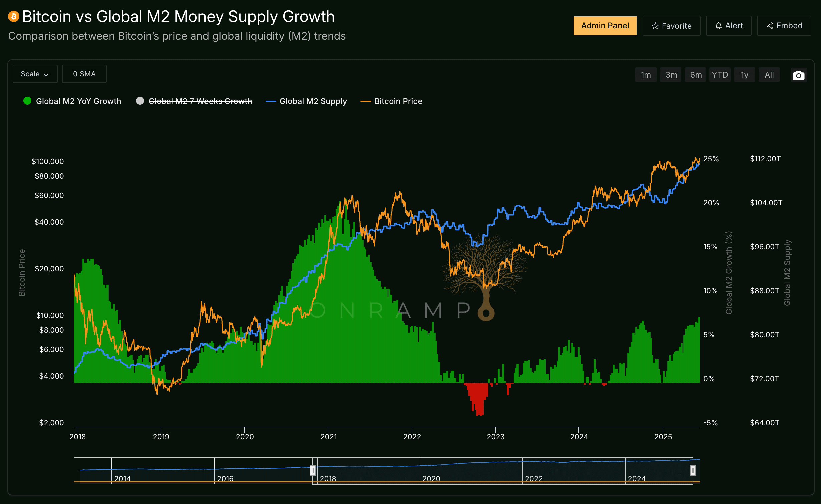Click the green Global M2 YoY legend dot
This screenshot has width=821, height=504.
click(27, 101)
